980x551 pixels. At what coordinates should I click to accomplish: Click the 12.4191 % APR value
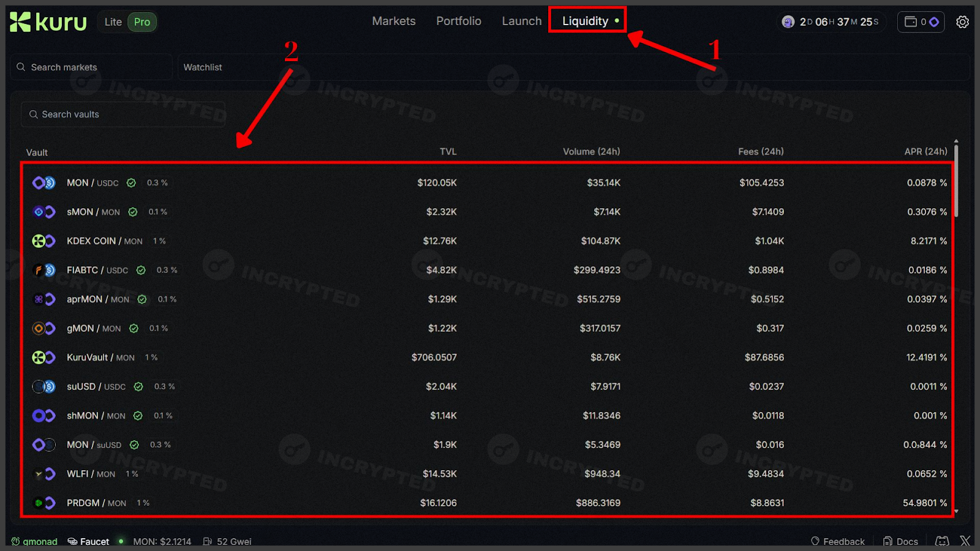pos(927,357)
